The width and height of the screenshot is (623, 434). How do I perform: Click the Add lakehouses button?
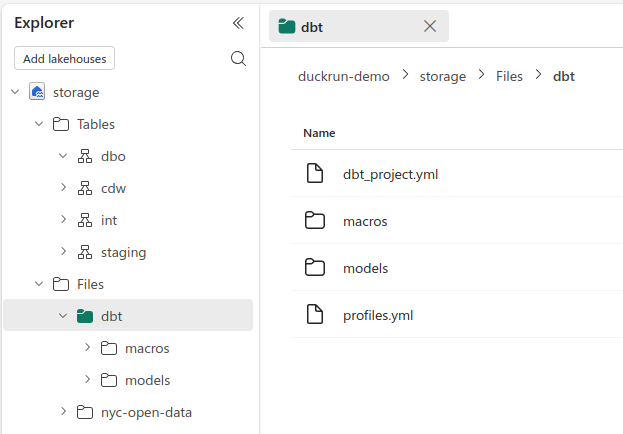click(x=64, y=58)
